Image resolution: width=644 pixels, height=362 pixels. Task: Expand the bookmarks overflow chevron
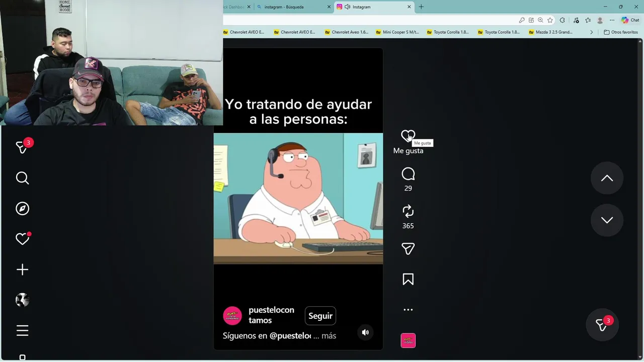[592, 32]
